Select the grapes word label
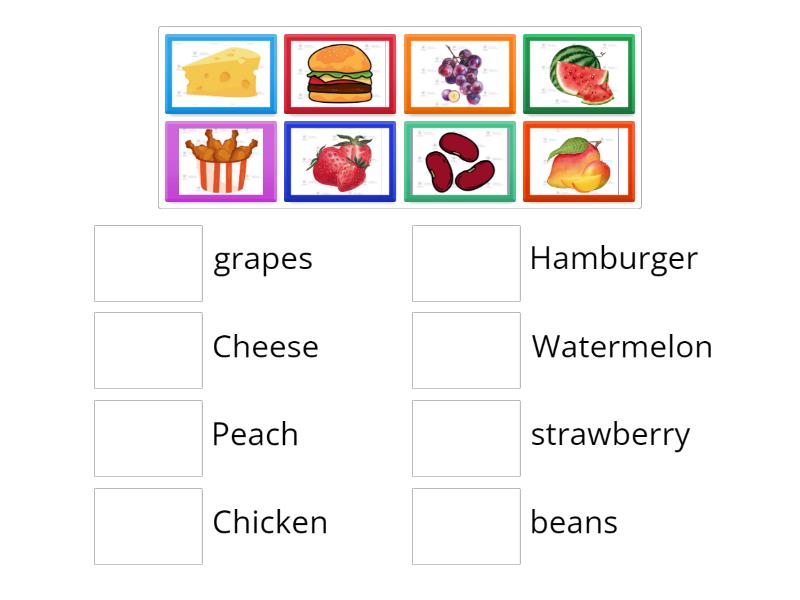This screenshot has height=600, width=800. pos(263,259)
